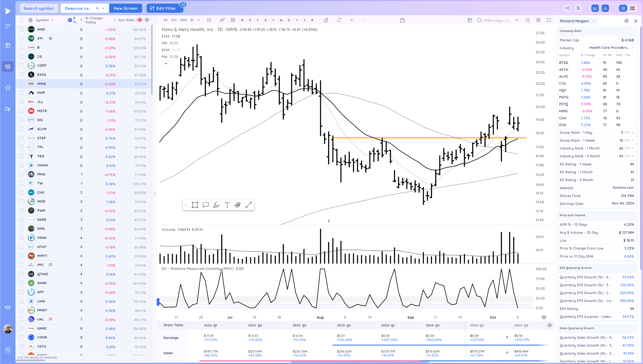The height and width of the screenshot is (364, 643).
Task: Check the AMD row checkbox
Action: (22, 30)
